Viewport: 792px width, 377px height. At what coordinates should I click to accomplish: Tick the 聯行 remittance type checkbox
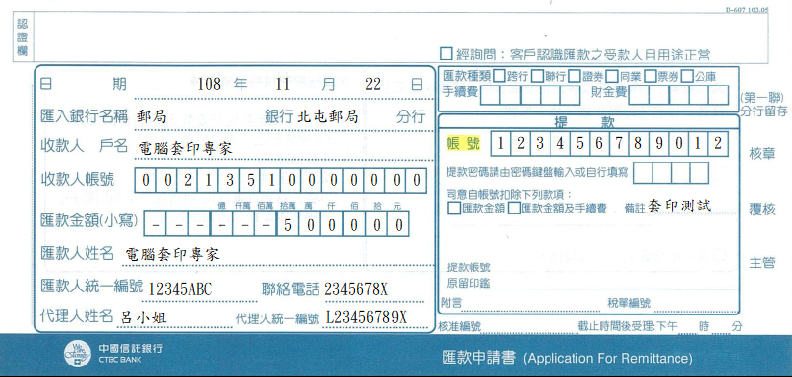point(537,76)
